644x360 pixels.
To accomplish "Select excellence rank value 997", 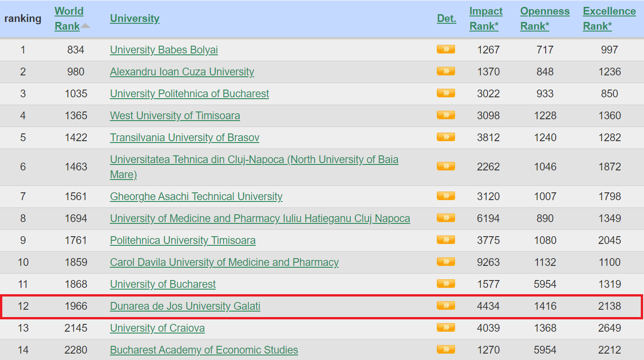I will 610,50.
